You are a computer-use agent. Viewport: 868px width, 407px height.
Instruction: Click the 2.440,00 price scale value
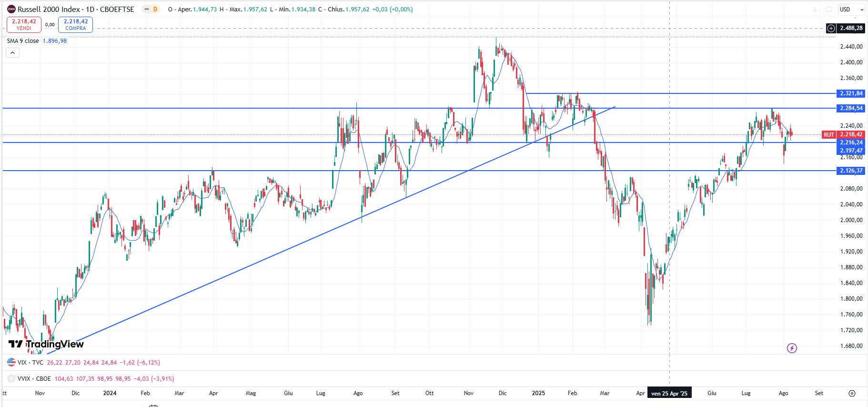click(851, 47)
